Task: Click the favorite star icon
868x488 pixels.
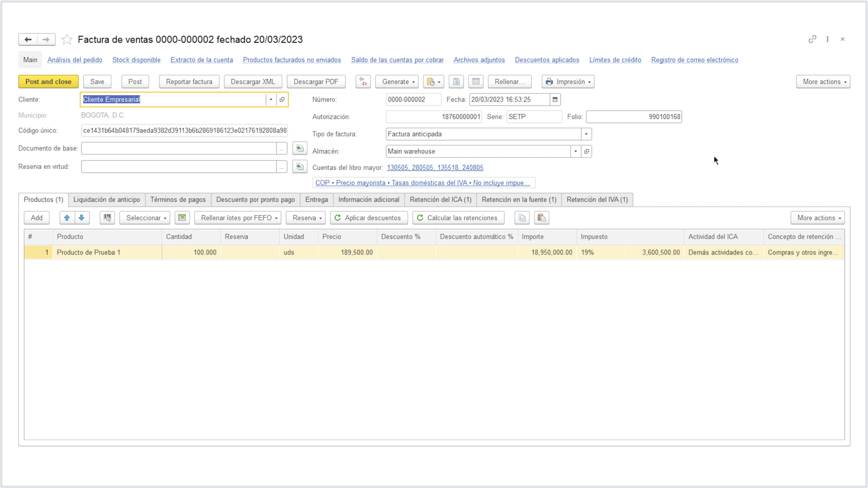Action: point(67,40)
